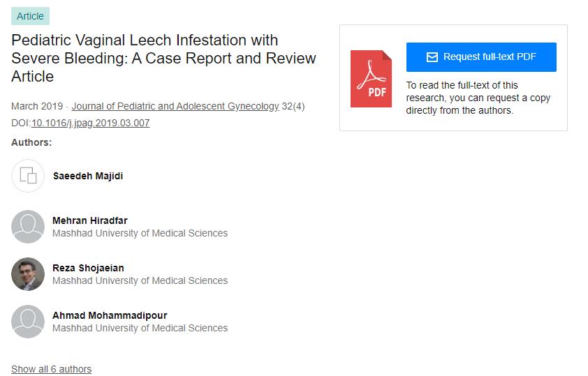The width and height of the screenshot is (588, 376).
Task: Follow the DOI 10.1016/j.jpag.2019.03.007 link
Action: 90,123
